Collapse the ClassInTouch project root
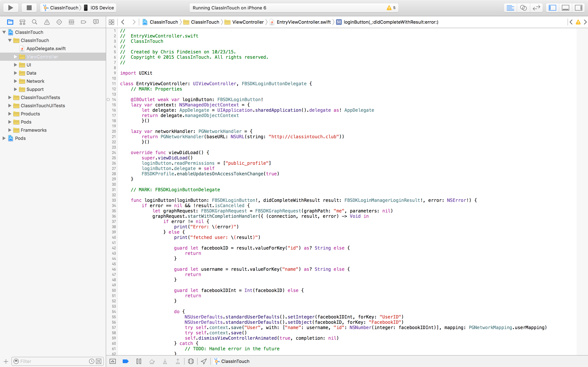The height and width of the screenshot is (367, 588). point(4,32)
